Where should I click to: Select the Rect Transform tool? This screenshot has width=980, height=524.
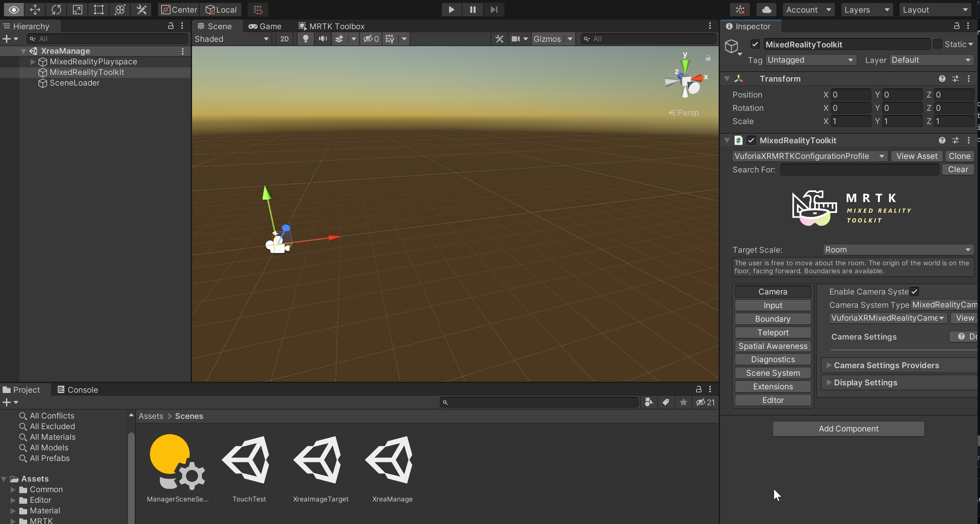98,10
